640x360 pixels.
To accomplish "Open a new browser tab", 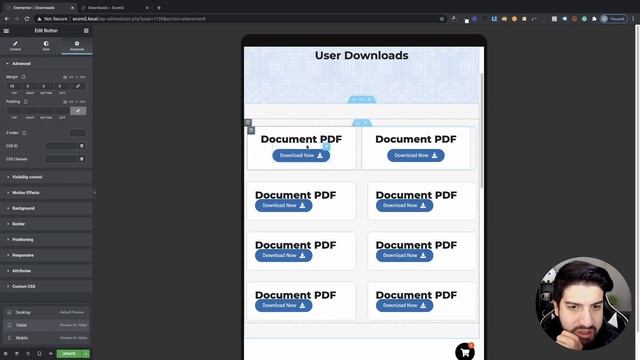I will 159,7.
